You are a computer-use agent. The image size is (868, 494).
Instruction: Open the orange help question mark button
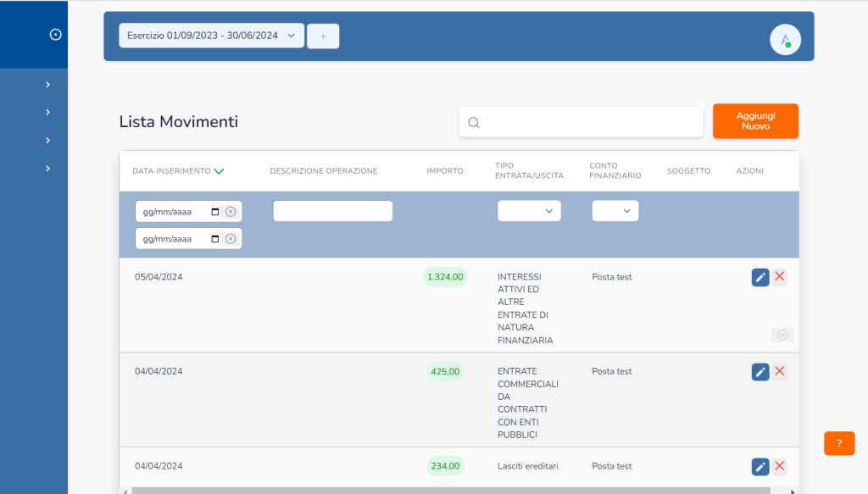pyautogui.click(x=839, y=443)
